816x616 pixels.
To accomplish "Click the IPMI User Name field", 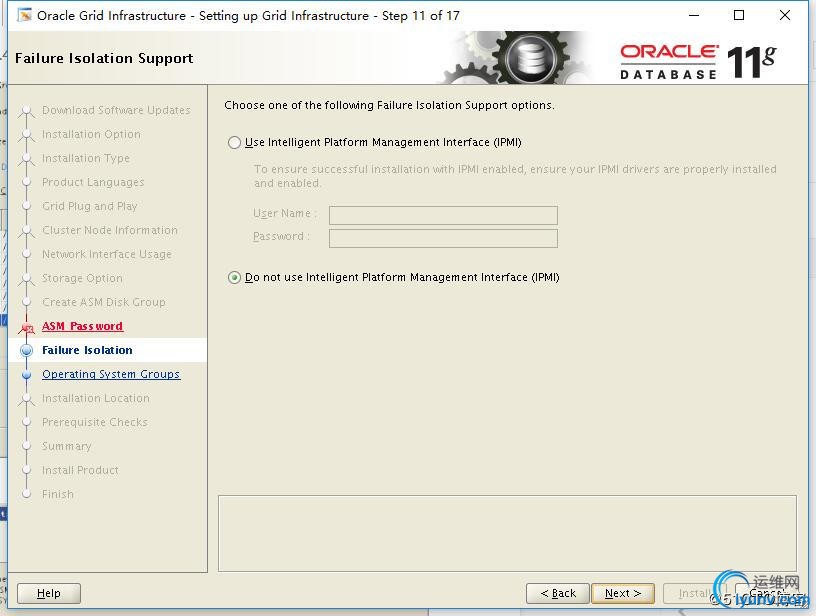I will tap(443, 215).
